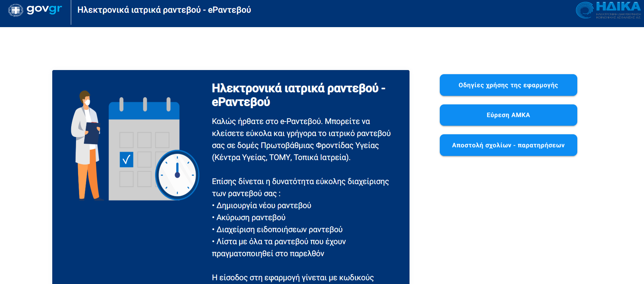
Task: Click the ΗΔΙΚΑ swirl logo icon
Action: [585, 10]
